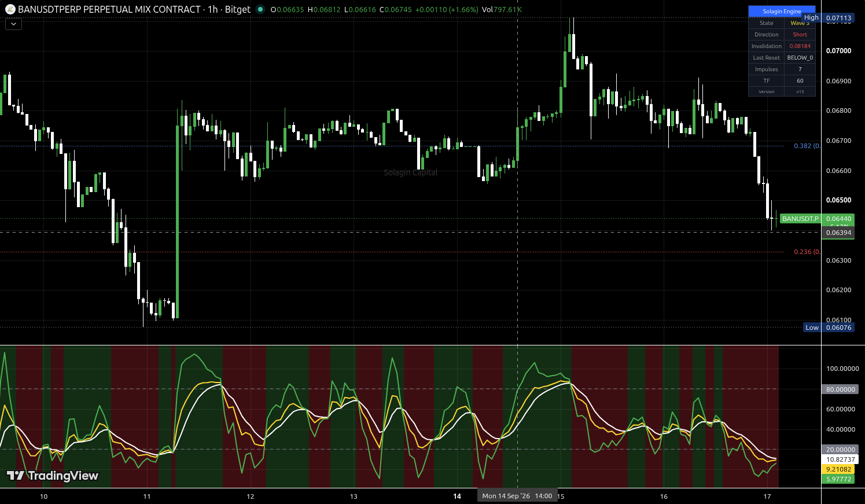Click the 'Last Reset' label cell

pos(767,58)
